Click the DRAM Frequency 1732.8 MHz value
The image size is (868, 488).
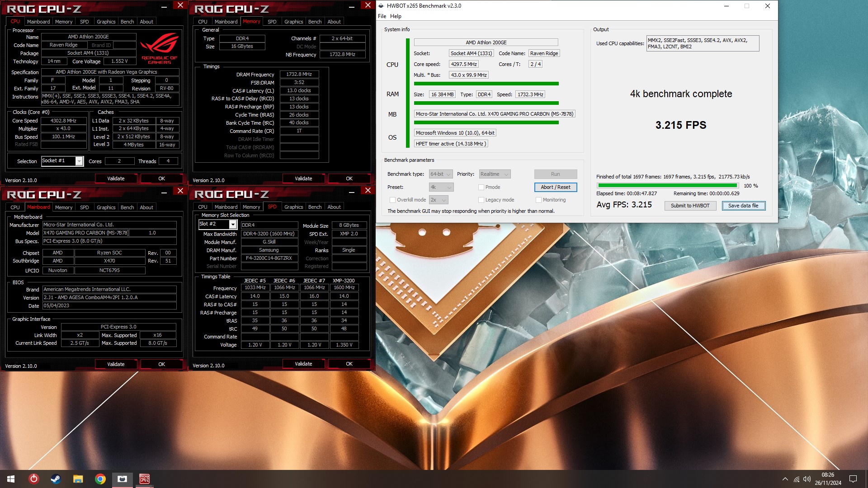coord(299,74)
